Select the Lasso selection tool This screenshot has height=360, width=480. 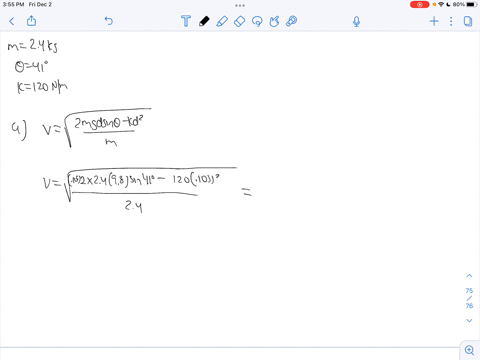click(257, 21)
